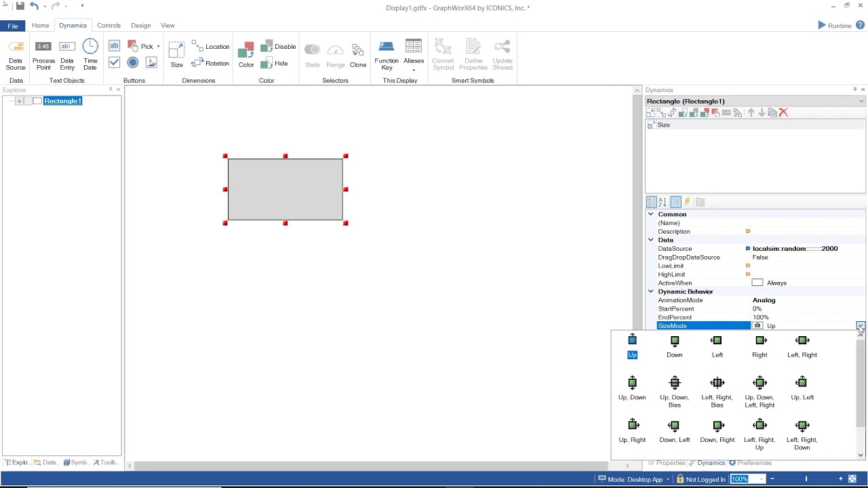
Task: Start Runtime mode
Action: point(835,26)
